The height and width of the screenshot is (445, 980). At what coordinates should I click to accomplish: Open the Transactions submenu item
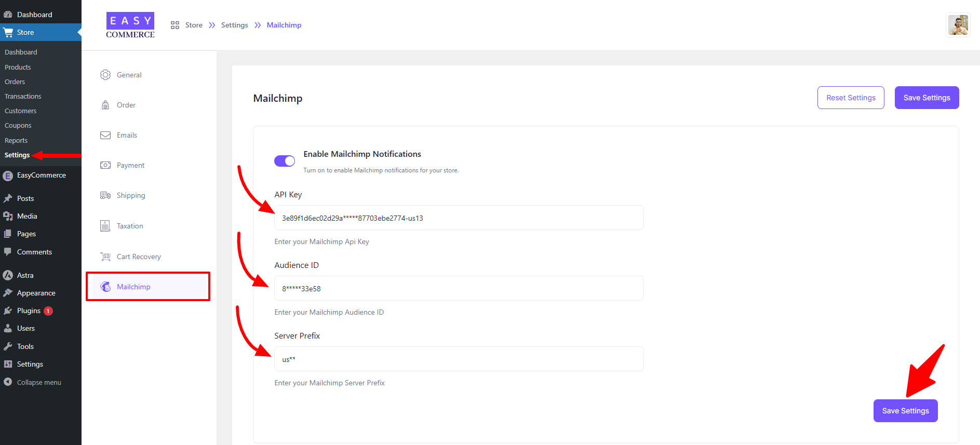[23, 96]
